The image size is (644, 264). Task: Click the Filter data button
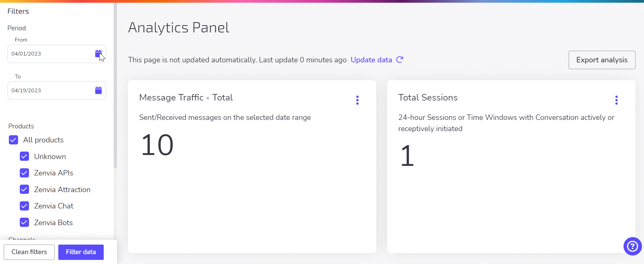(x=81, y=252)
